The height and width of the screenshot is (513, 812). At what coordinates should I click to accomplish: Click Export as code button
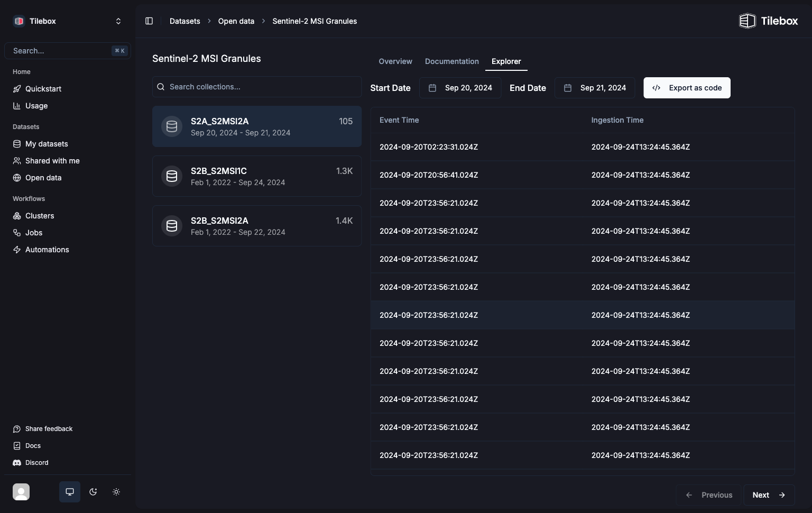click(687, 88)
